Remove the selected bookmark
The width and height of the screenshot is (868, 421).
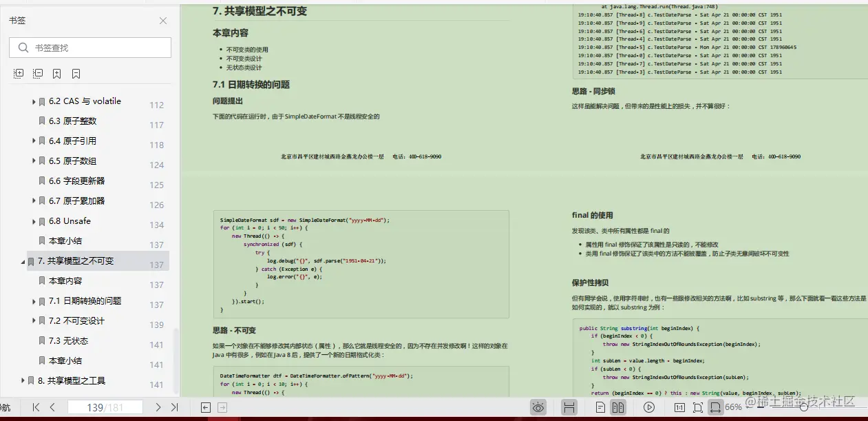coord(76,73)
